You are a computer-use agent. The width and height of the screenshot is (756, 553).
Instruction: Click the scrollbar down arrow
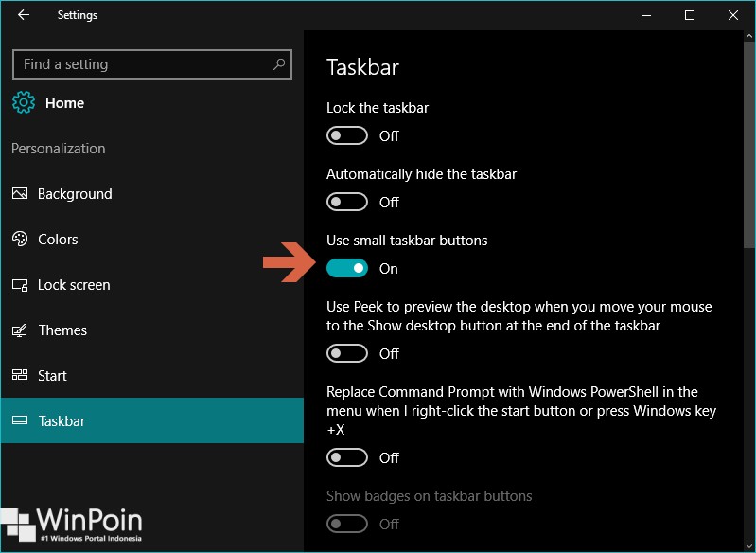tap(749, 547)
